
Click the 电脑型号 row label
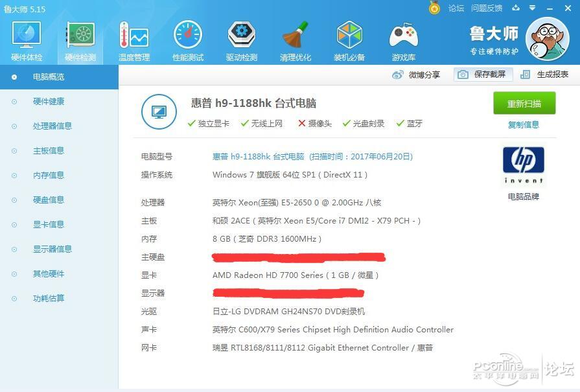coord(157,156)
